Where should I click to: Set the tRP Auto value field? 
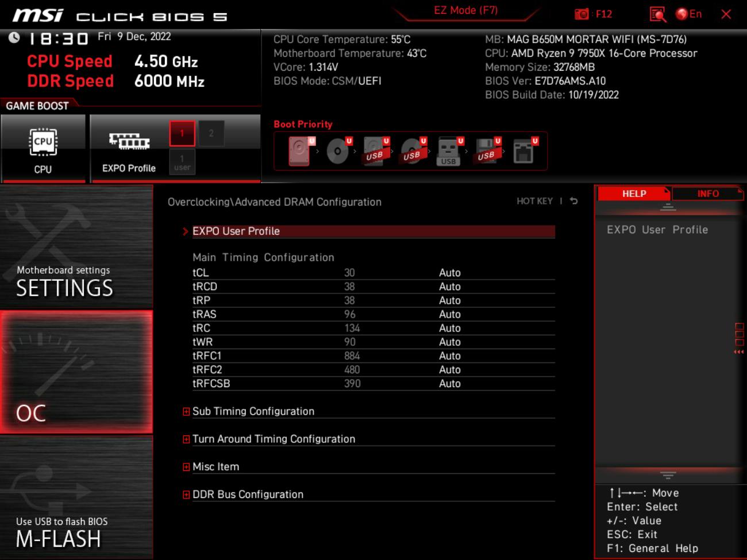coord(450,300)
